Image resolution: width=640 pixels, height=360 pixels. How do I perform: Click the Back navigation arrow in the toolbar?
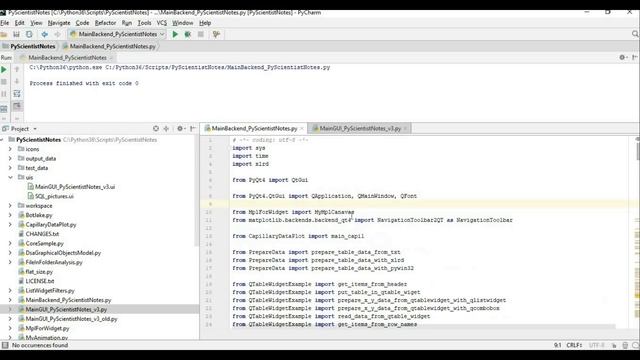coord(44,34)
